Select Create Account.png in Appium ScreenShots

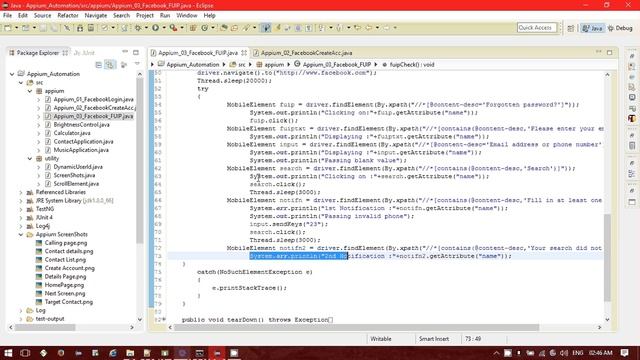pyautogui.click(x=69, y=268)
